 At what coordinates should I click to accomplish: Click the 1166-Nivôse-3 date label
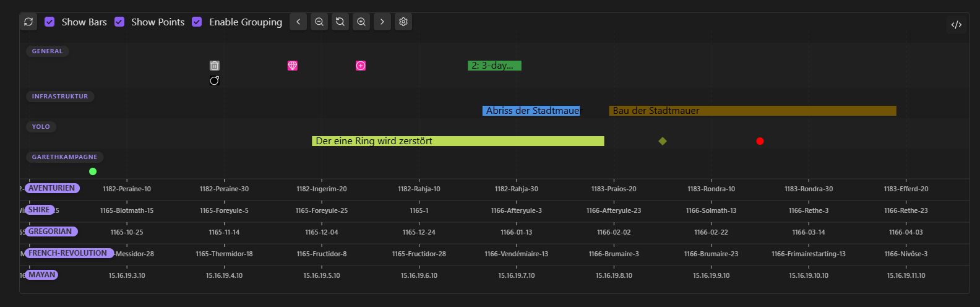906,254
